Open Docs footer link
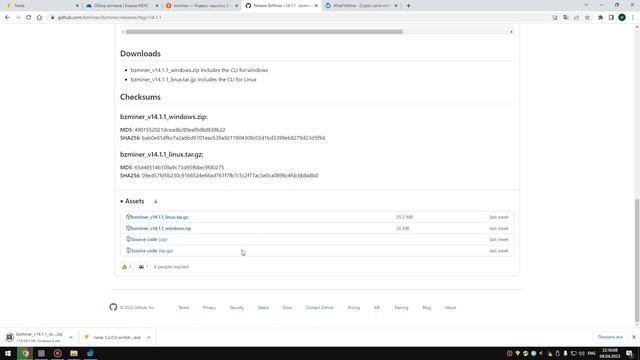This screenshot has width=640, height=360. [x=287, y=308]
